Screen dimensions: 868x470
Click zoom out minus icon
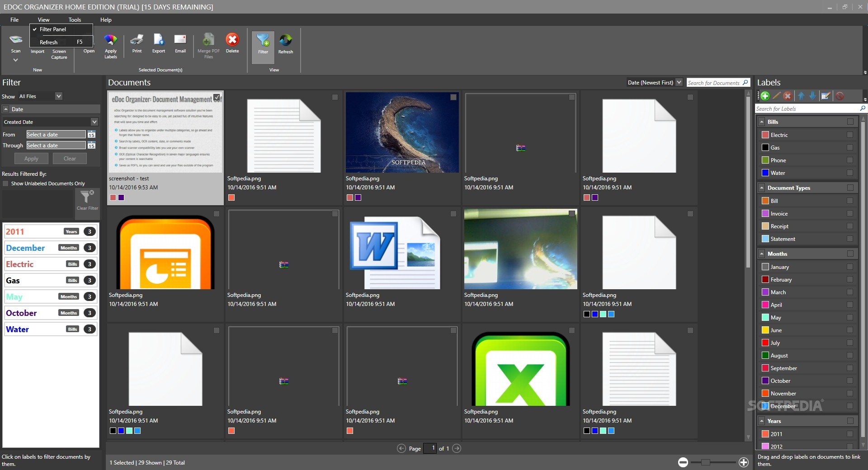[683, 462]
